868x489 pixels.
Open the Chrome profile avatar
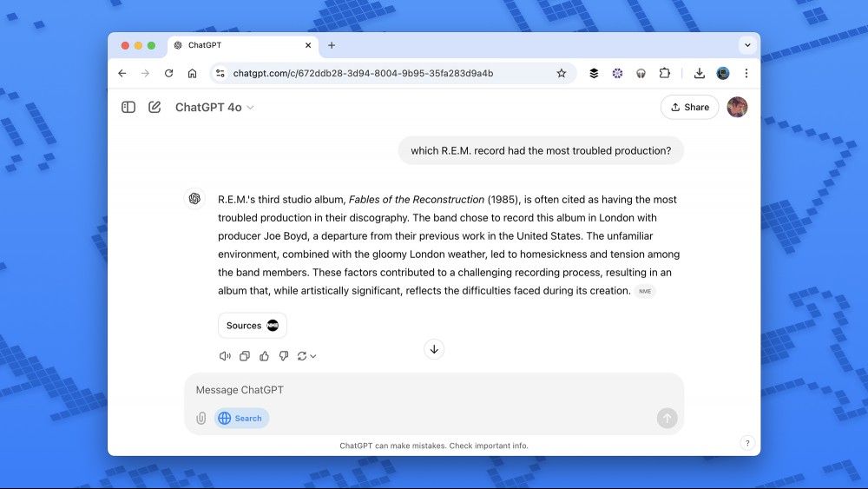[x=723, y=73]
